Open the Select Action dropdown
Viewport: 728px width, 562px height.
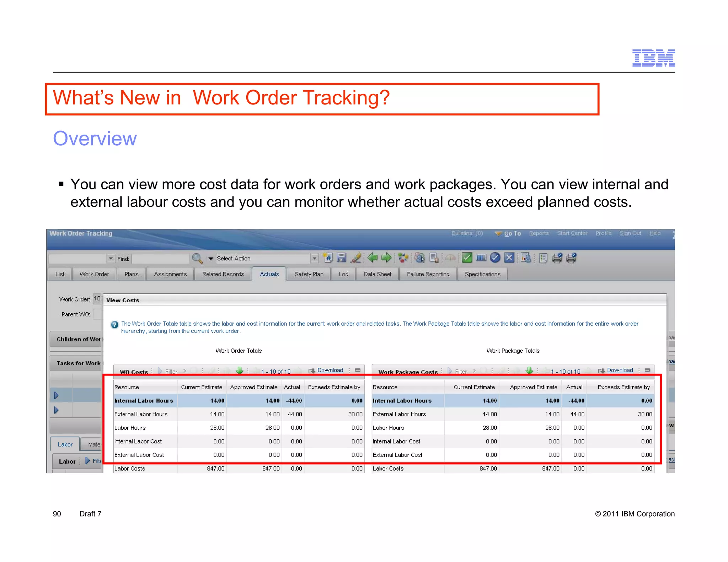pyautogui.click(x=314, y=259)
